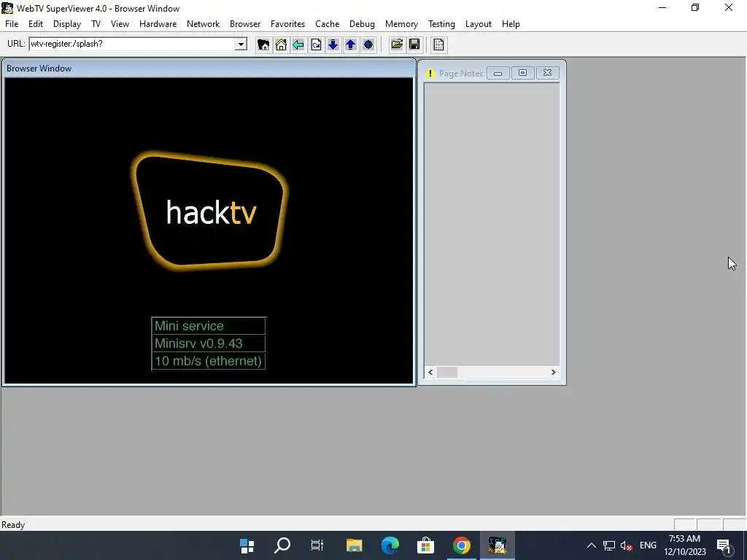Open the Network menu
Image resolution: width=747 pixels, height=560 pixels.
pyautogui.click(x=203, y=24)
